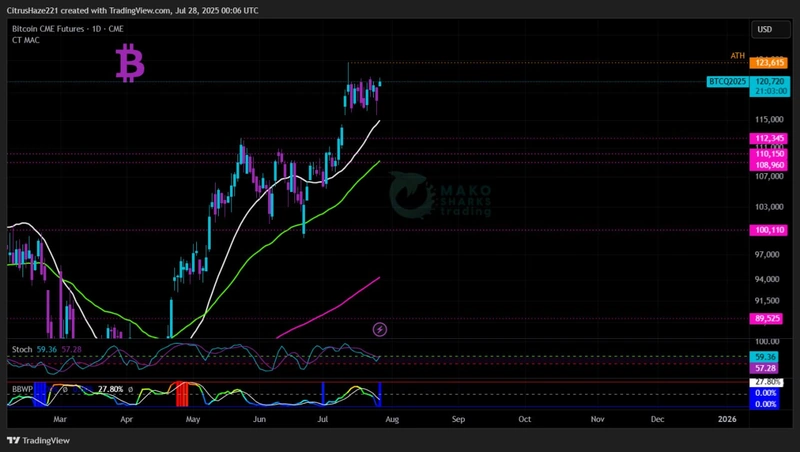
Task: Click the BTCQ2025 symbol price tag
Action: (x=727, y=81)
